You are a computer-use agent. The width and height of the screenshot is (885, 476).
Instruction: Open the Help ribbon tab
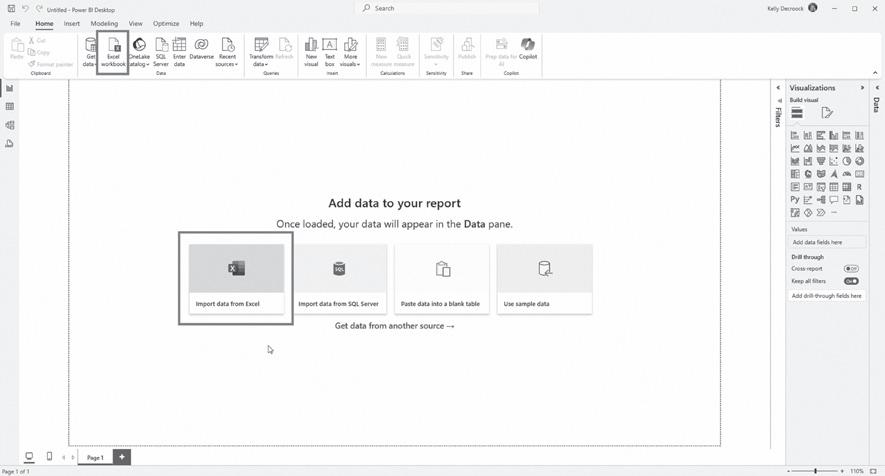pos(196,24)
